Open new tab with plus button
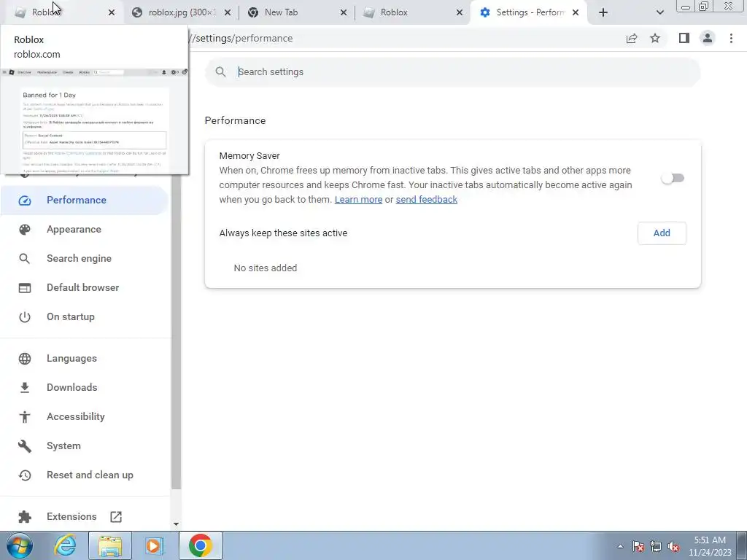747x560 pixels. 603,12
